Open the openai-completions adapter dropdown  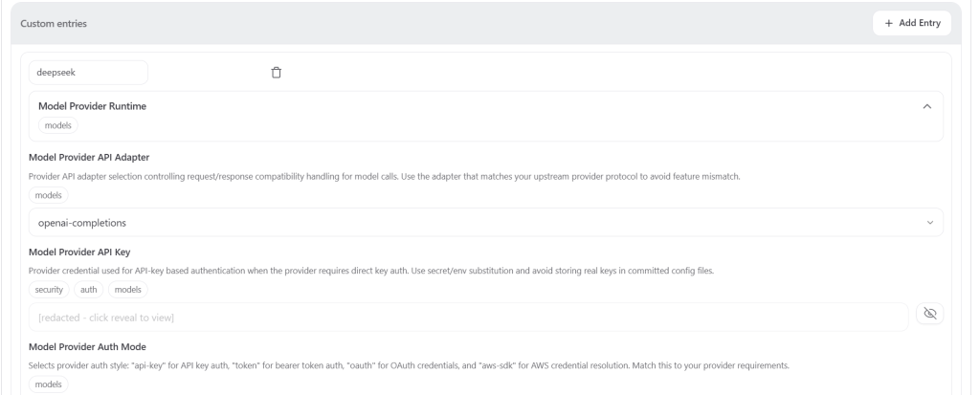pos(485,223)
